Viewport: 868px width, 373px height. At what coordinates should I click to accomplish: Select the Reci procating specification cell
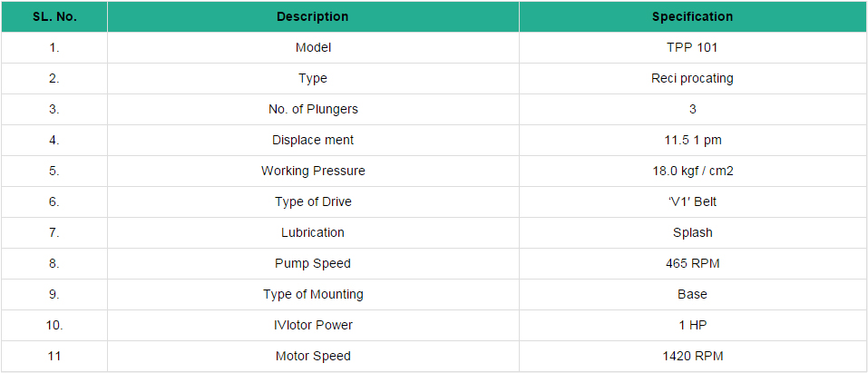click(692, 78)
